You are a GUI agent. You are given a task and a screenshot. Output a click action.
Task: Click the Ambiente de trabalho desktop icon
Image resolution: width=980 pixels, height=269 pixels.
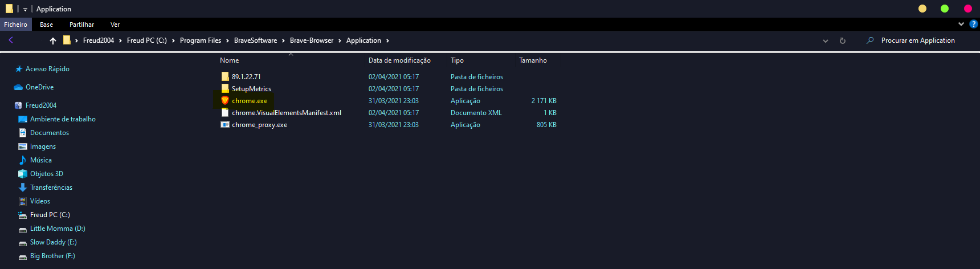pos(23,119)
